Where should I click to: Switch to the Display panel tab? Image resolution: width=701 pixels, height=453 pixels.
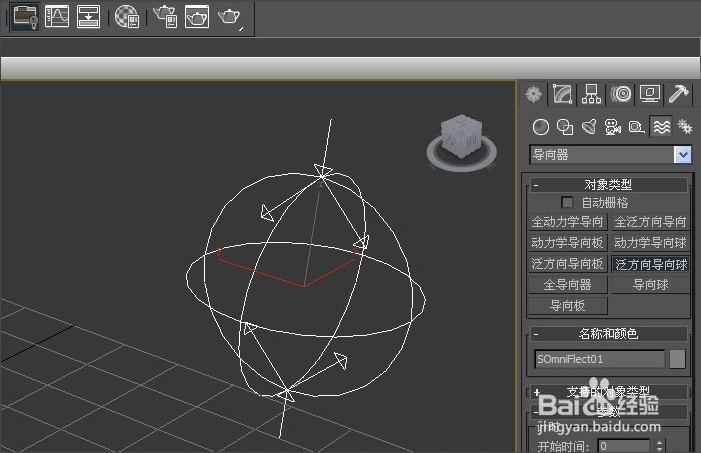[650, 94]
